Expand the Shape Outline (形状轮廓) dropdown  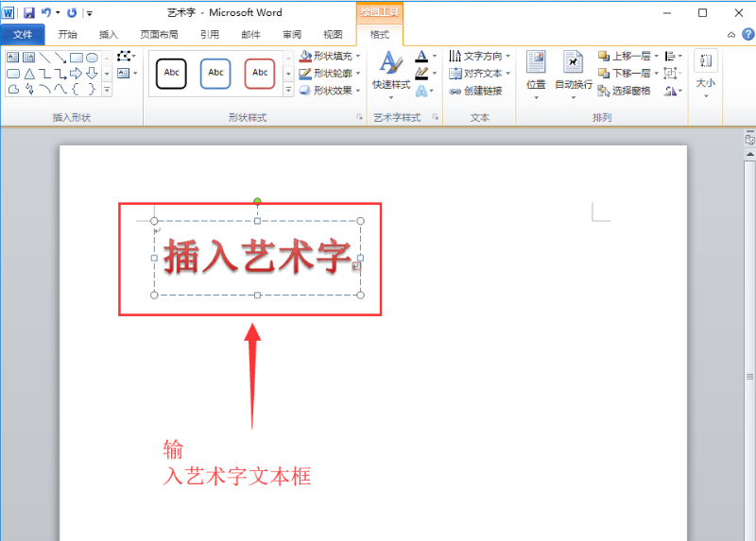click(358, 74)
